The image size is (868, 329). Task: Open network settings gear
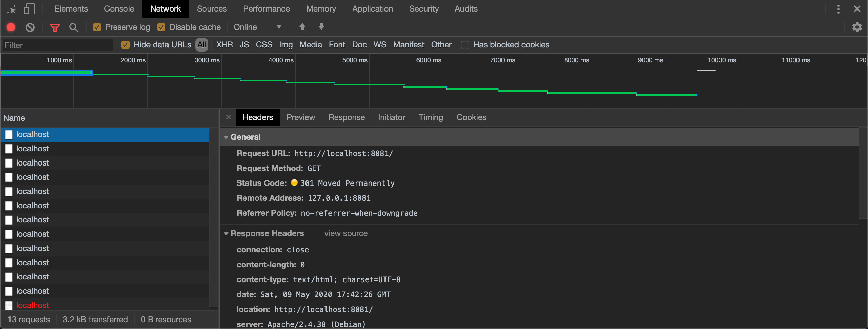(x=857, y=27)
